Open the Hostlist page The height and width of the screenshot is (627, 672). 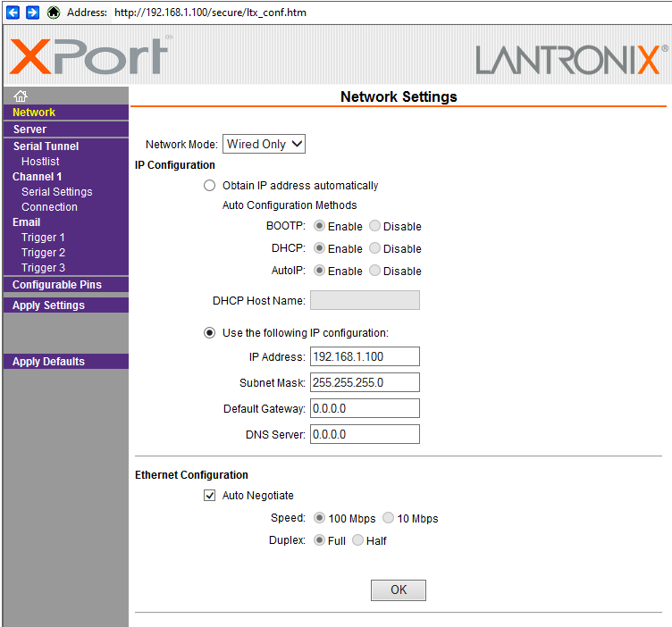tap(40, 162)
